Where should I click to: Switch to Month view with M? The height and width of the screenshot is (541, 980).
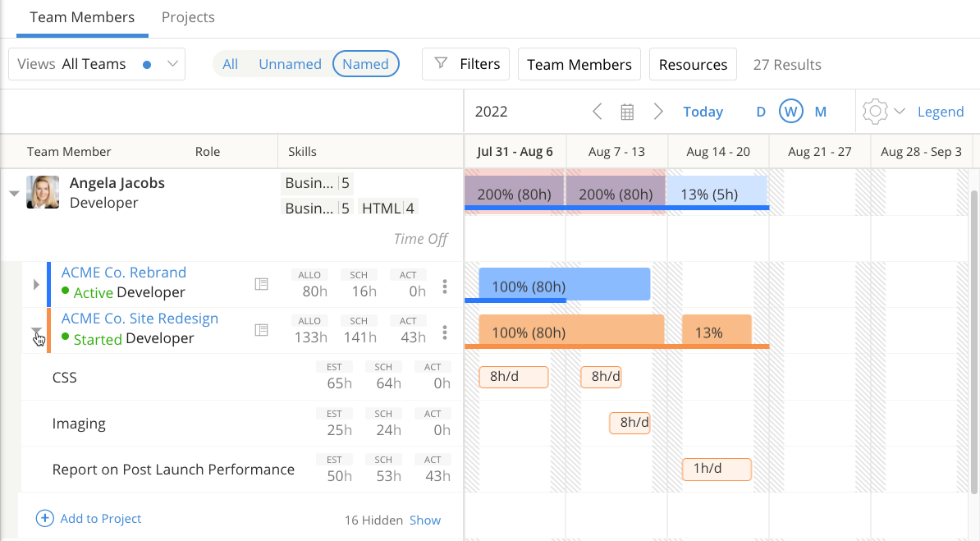(820, 112)
